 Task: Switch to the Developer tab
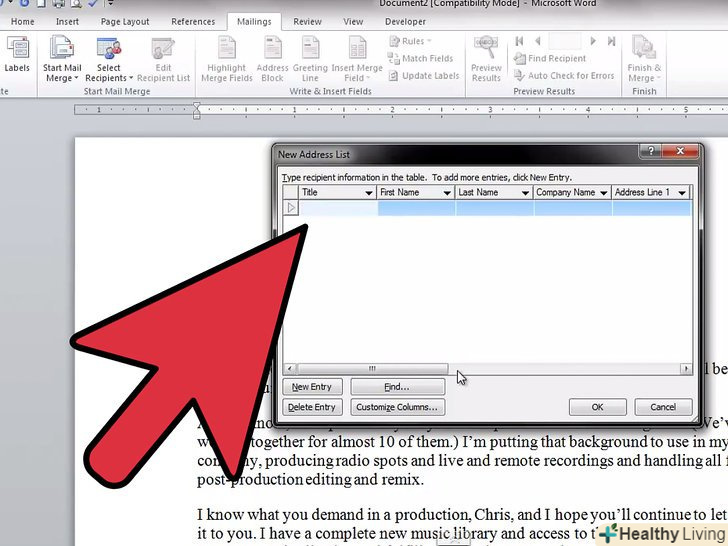[x=405, y=22]
